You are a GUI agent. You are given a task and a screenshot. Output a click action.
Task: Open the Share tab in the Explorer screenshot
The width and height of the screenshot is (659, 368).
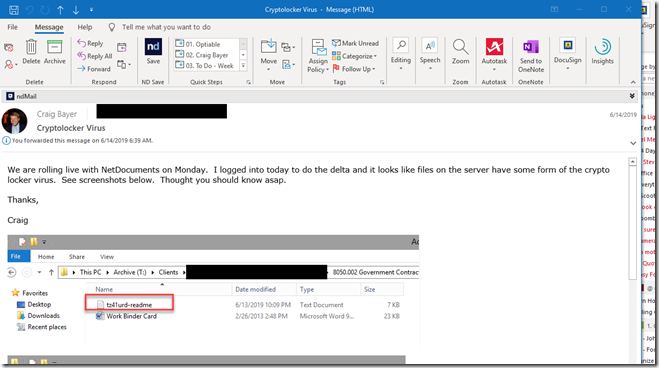coord(77,257)
